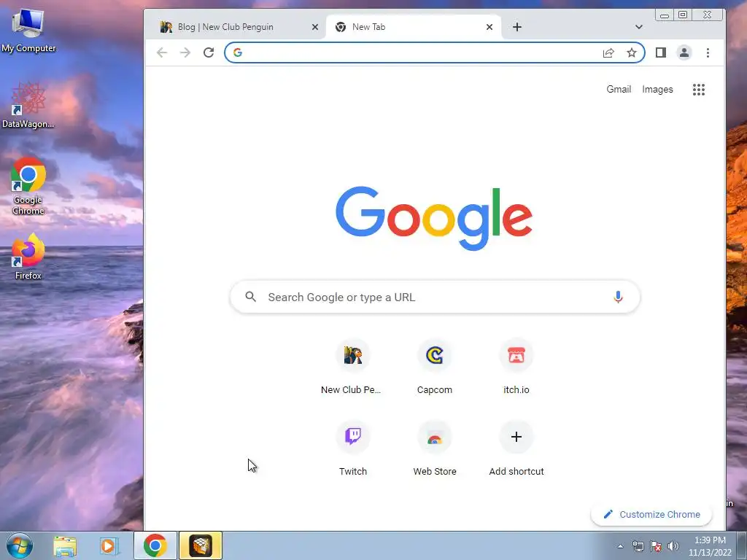Focus the Chrome address bar
The width and height of the screenshot is (747, 560).
click(435, 52)
